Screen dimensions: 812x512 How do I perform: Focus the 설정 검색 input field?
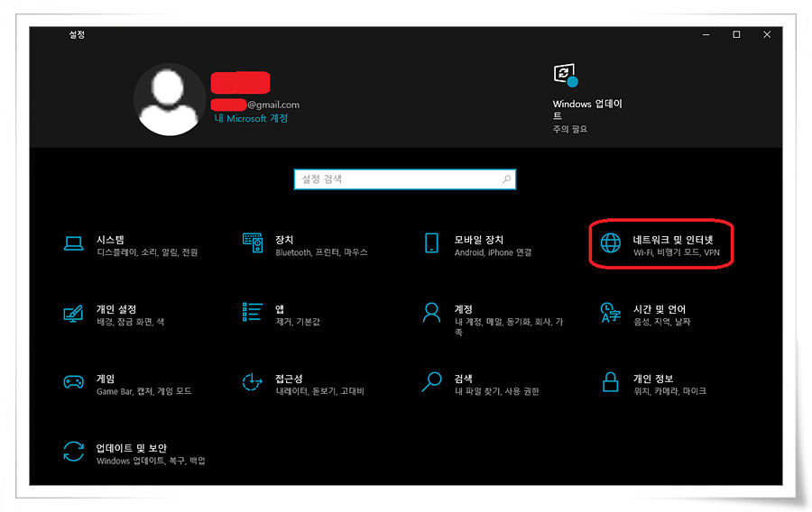click(x=405, y=179)
